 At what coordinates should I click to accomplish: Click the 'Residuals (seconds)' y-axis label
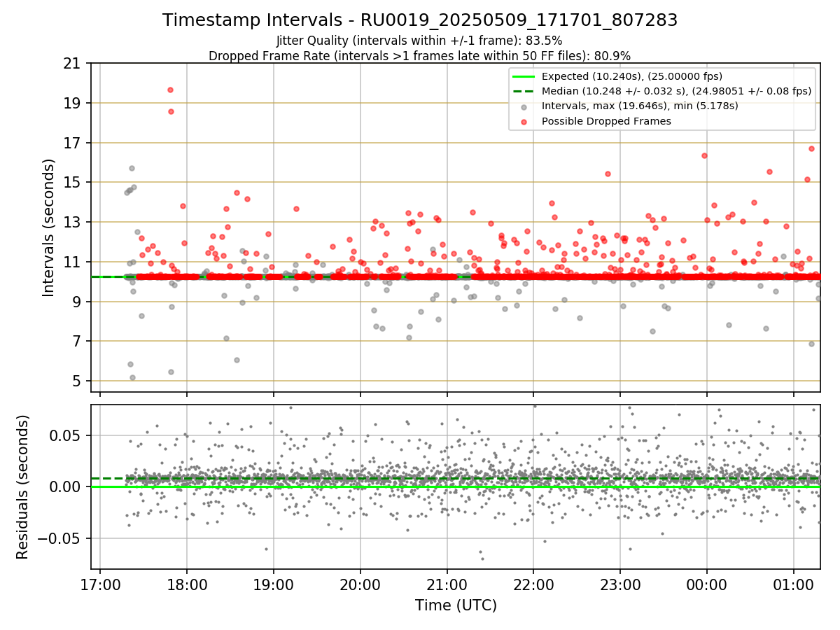[22, 486]
